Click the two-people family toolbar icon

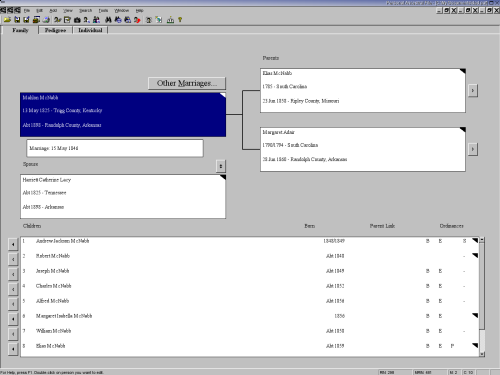[x=96, y=20]
